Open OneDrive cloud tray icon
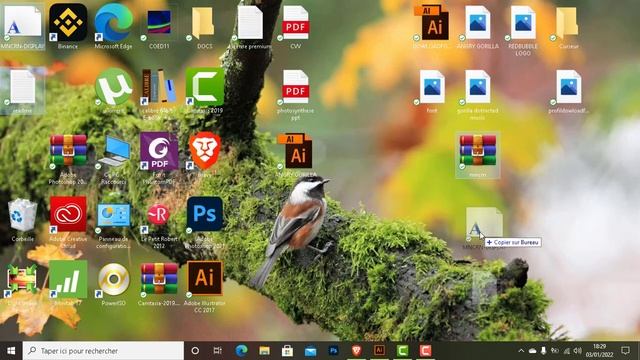This screenshot has width=640, height=360. coord(533,351)
